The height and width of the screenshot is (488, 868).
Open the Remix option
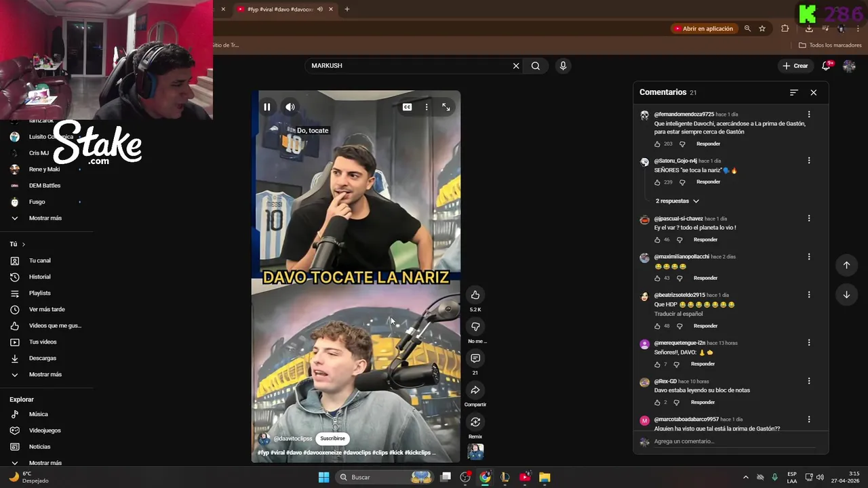(x=475, y=422)
